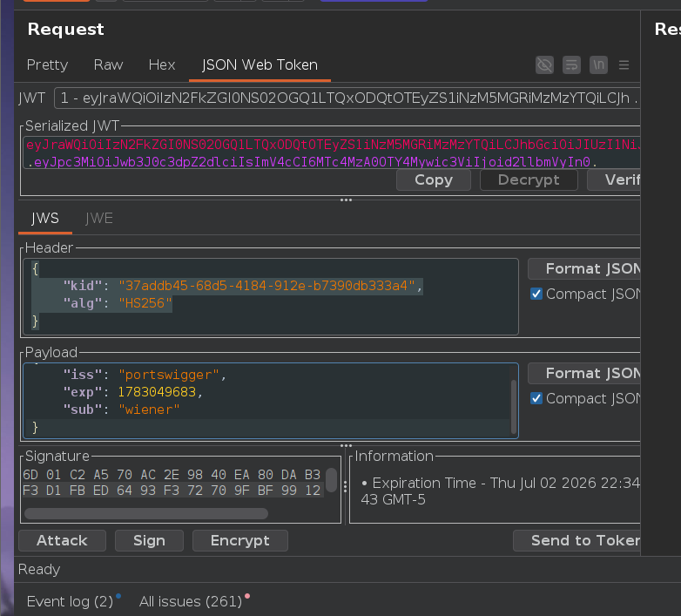Click the Expiration Time information entry

(501, 491)
